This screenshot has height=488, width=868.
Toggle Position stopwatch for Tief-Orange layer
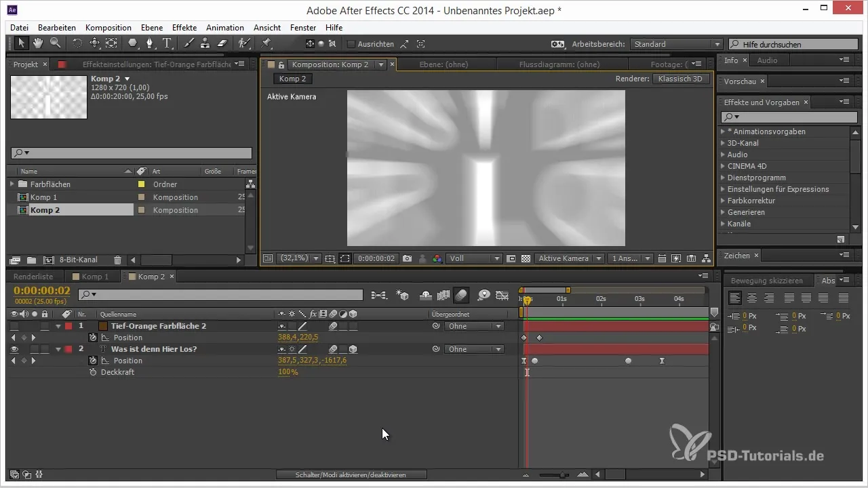pos(93,338)
